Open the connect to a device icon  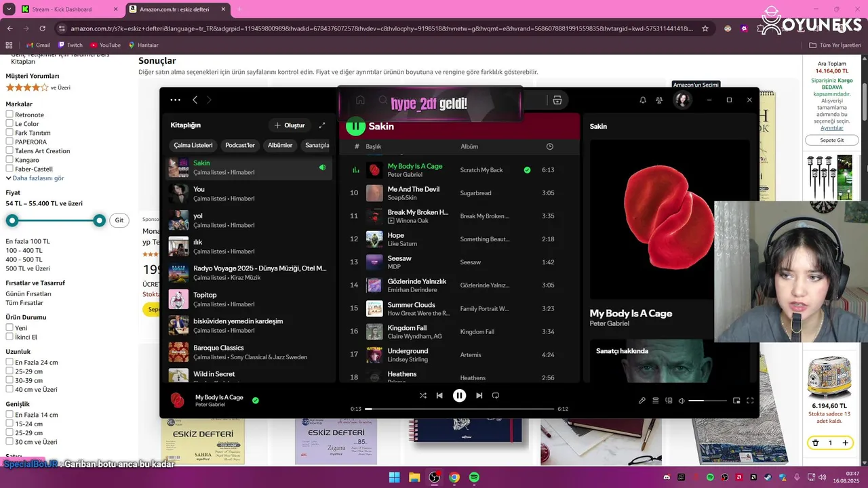tap(669, 401)
